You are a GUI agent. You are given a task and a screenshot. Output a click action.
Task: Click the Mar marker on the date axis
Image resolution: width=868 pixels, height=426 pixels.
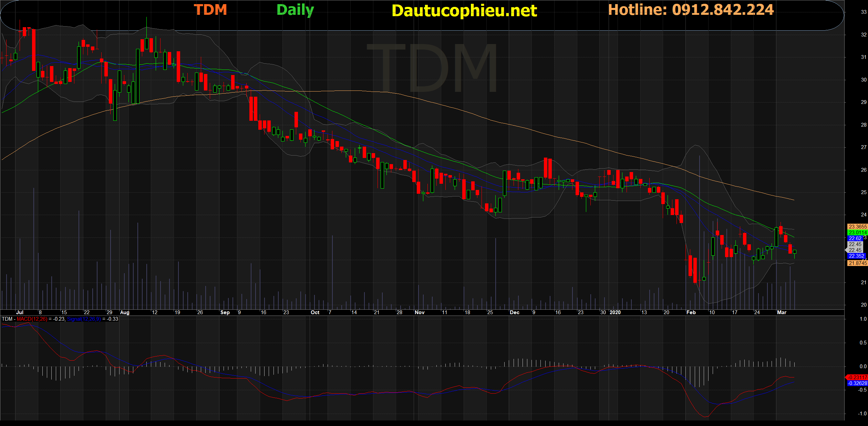(782, 312)
